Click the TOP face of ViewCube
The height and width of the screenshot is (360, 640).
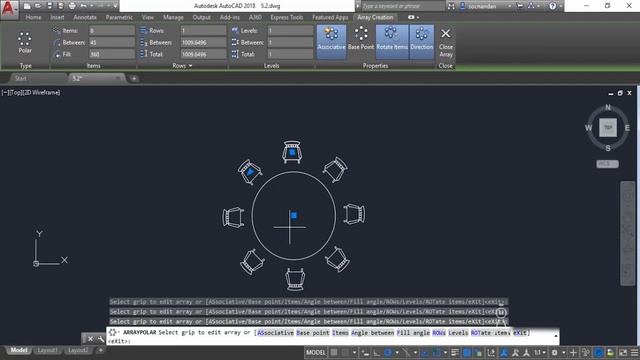coord(608,128)
